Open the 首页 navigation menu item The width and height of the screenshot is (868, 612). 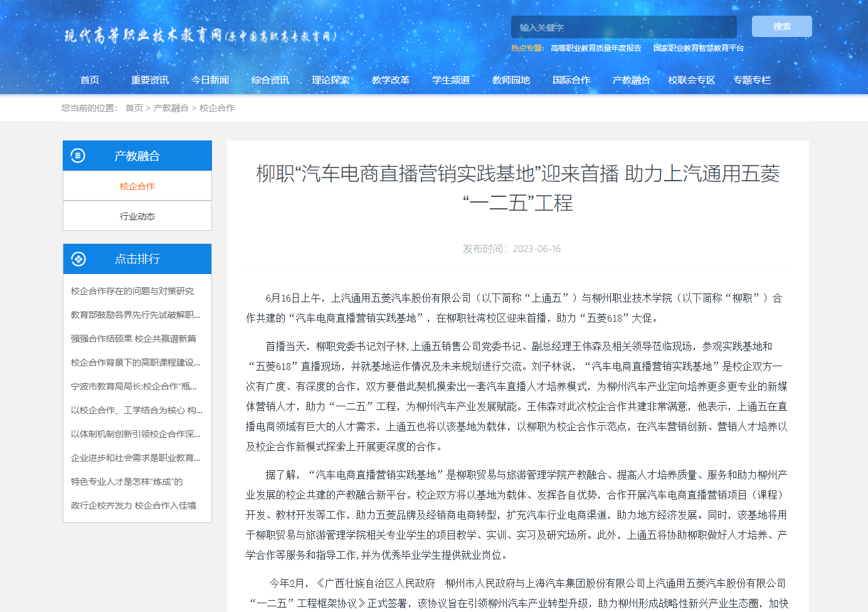click(90, 80)
